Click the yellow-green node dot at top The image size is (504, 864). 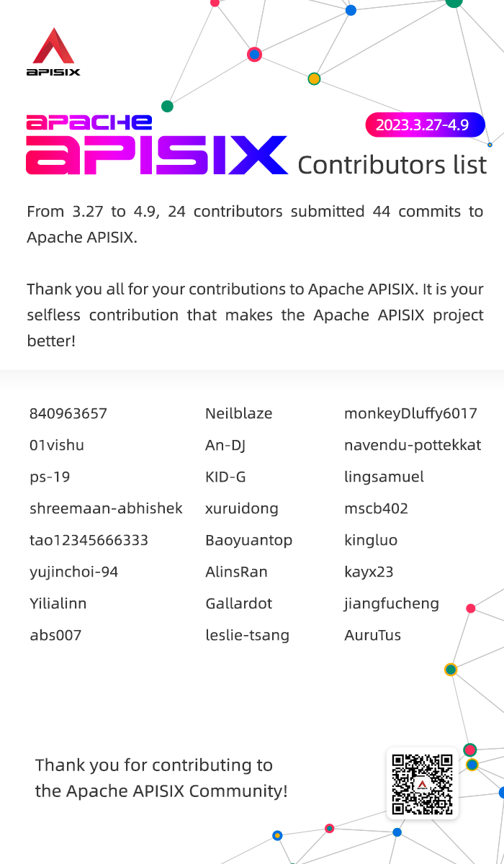314,78
